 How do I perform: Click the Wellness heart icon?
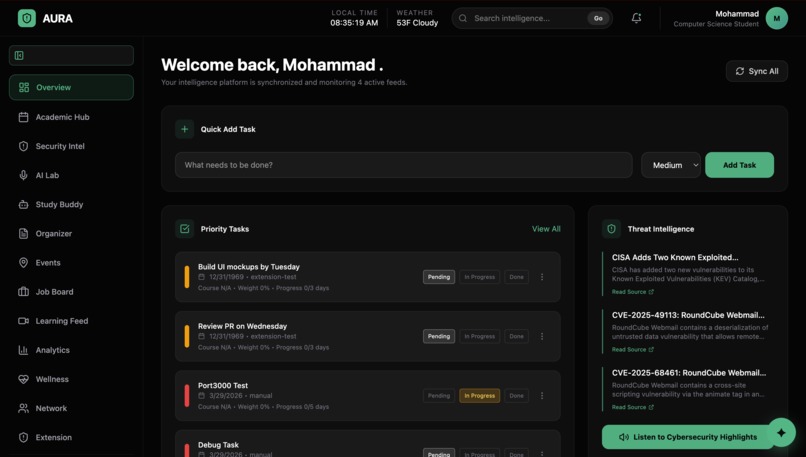click(23, 379)
